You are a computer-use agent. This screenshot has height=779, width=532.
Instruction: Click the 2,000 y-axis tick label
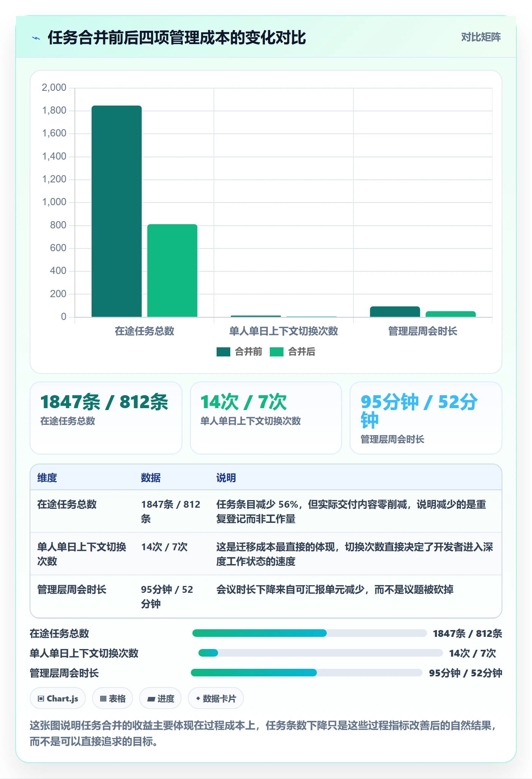[x=54, y=88]
